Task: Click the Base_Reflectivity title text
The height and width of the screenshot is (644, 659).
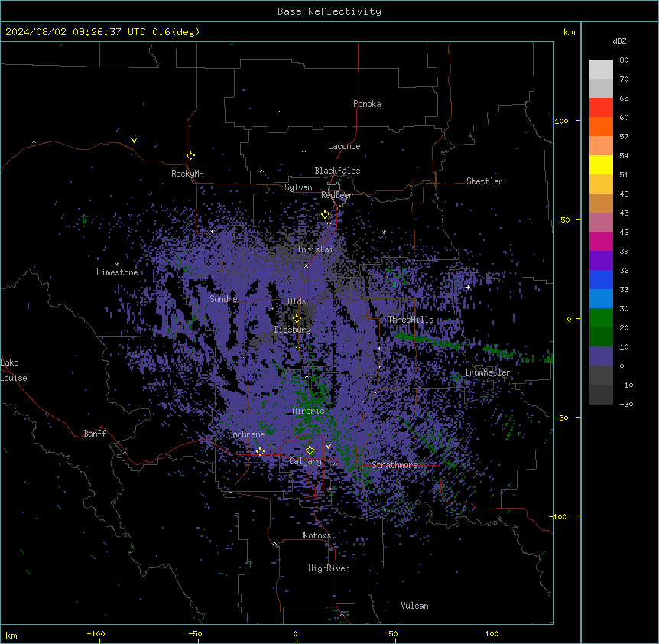Action: pos(329,11)
